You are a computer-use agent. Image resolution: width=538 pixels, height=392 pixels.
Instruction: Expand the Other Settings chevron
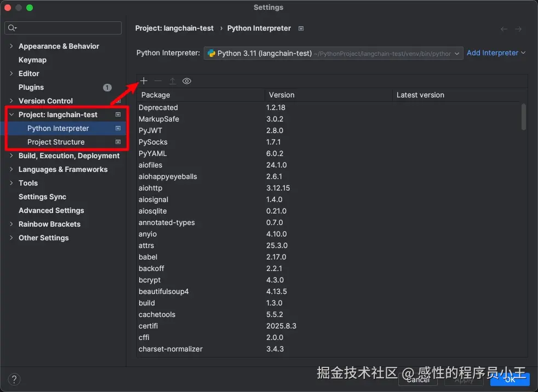pyautogui.click(x=12, y=238)
